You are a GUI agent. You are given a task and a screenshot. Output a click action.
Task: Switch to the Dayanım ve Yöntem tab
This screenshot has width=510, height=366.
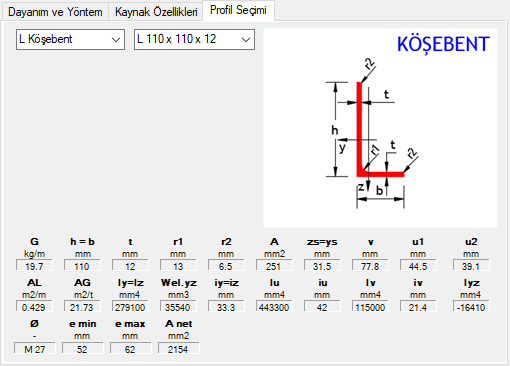click(55, 12)
